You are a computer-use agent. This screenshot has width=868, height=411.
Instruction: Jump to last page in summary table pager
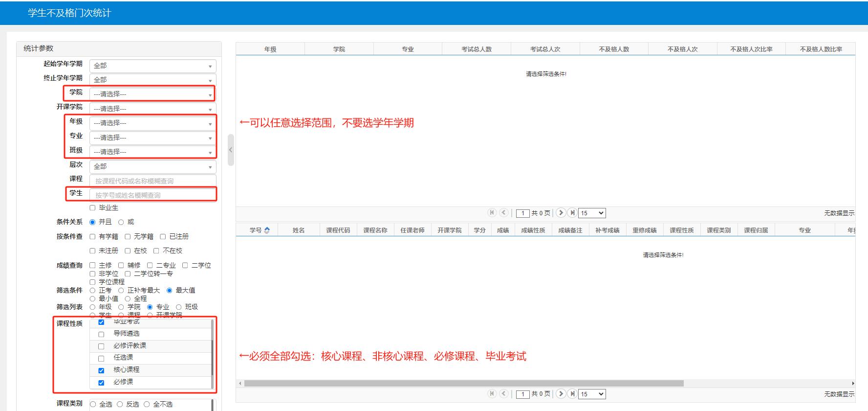pyautogui.click(x=572, y=213)
